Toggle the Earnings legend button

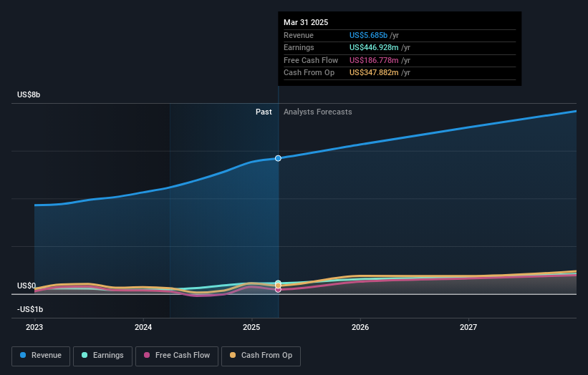click(102, 356)
